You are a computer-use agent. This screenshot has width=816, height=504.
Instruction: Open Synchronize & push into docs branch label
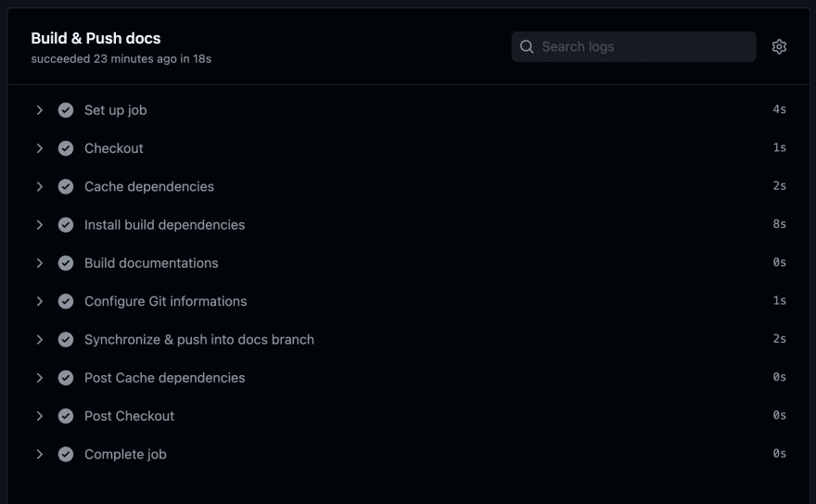tap(199, 340)
